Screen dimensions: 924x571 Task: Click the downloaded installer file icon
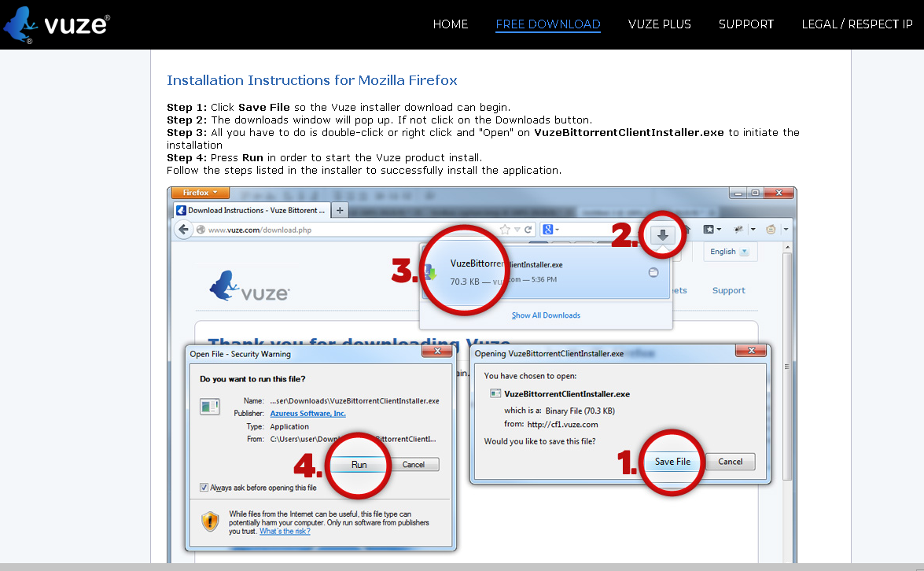point(430,272)
